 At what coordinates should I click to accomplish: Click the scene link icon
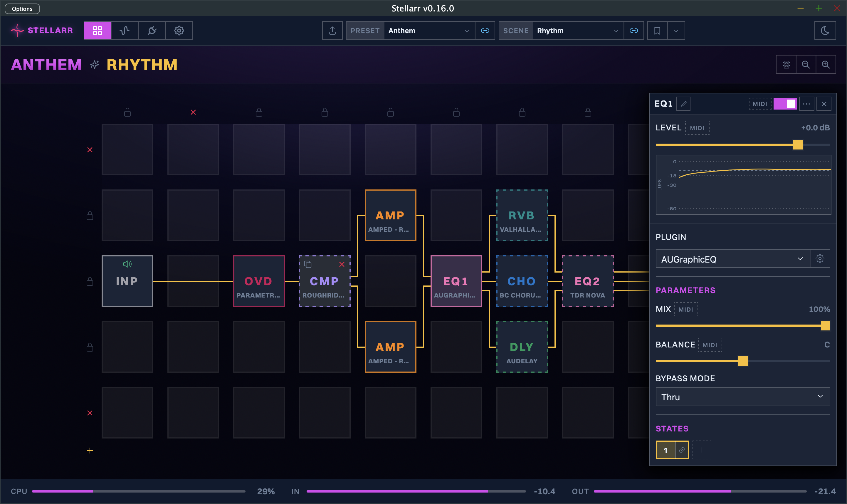click(634, 31)
